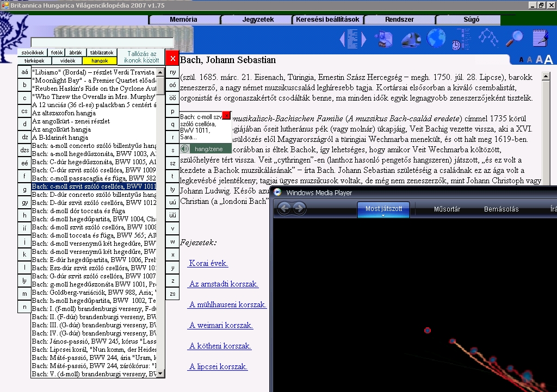This screenshot has height=392, width=557.
Task: Open the A kötheni korszak chapter link
Action: pyautogui.click(x=220, y=345)
